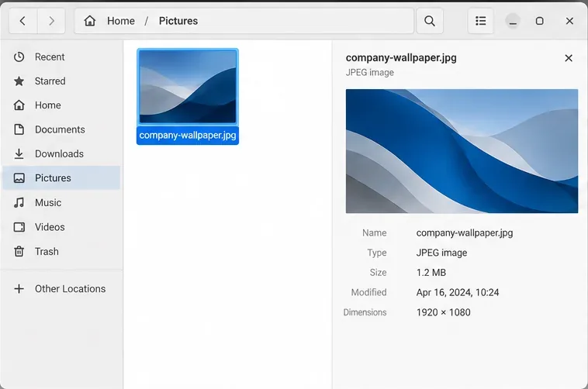Click the JPEG image subtitle under the title
Image resolution: width=588 pixels, height=389 pixels.
pos(370,73)
